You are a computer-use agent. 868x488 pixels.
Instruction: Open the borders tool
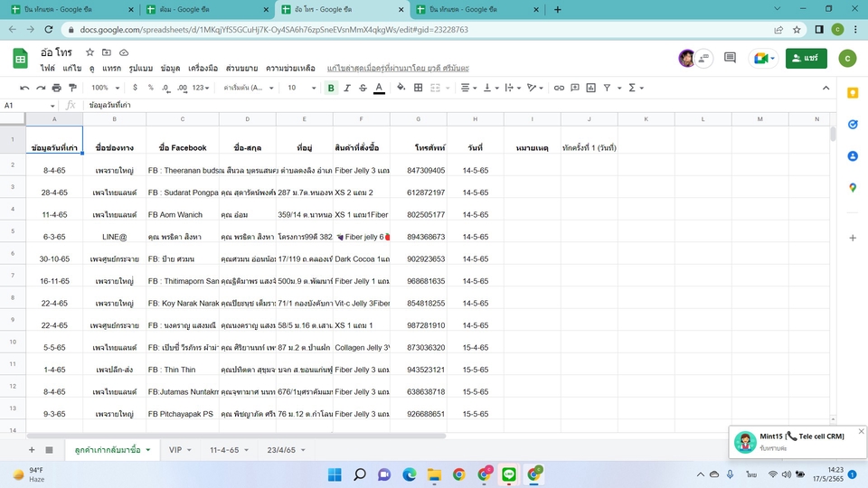(419, 88)
